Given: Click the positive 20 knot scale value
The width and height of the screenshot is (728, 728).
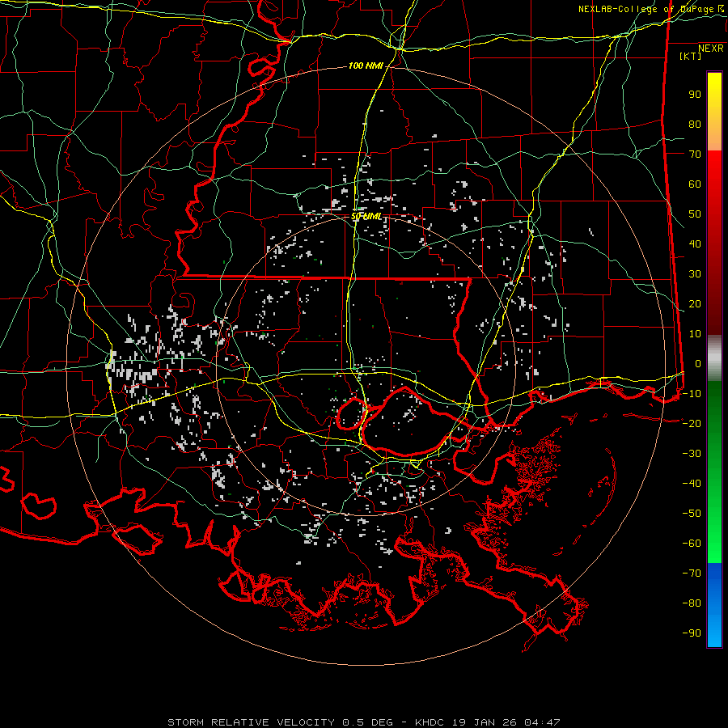Looking at the screenshot, I should [x=695, y=303].
